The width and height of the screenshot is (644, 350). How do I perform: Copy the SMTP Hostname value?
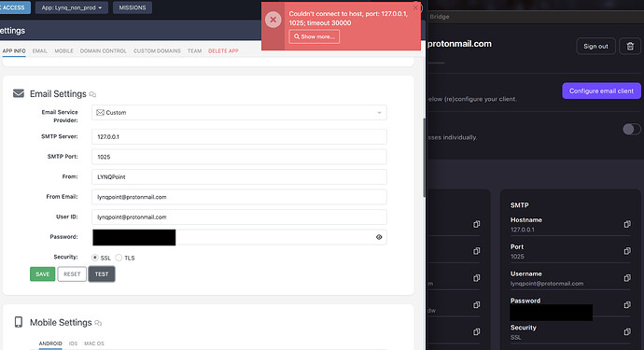(x=627, y=224)
